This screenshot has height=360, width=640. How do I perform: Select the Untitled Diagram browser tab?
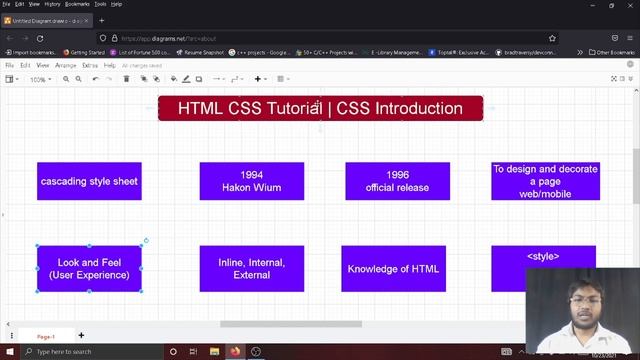47,21
